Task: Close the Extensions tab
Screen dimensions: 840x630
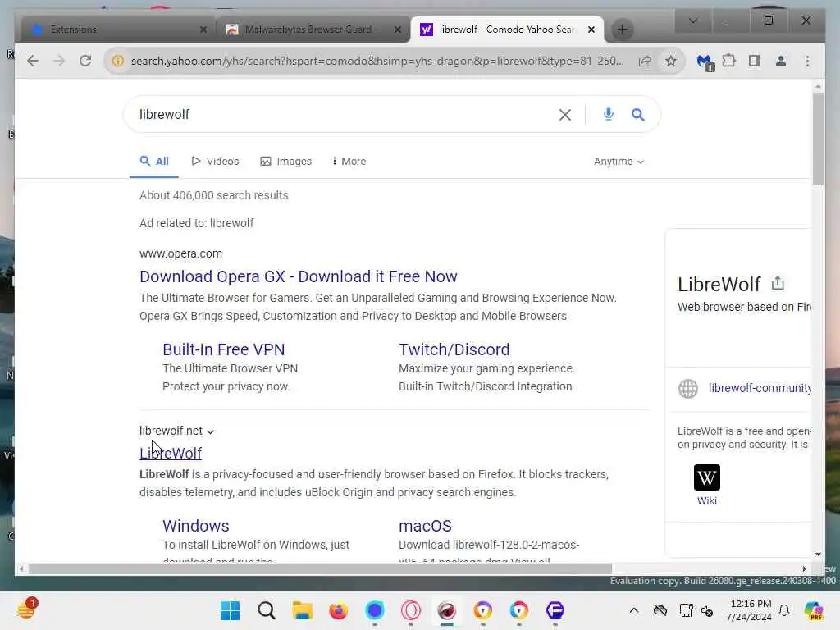Action: click(x=203, y=30)
